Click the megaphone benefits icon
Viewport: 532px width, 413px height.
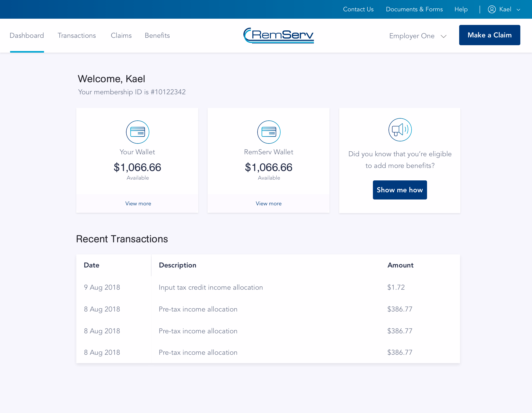(x=400, y=130)
